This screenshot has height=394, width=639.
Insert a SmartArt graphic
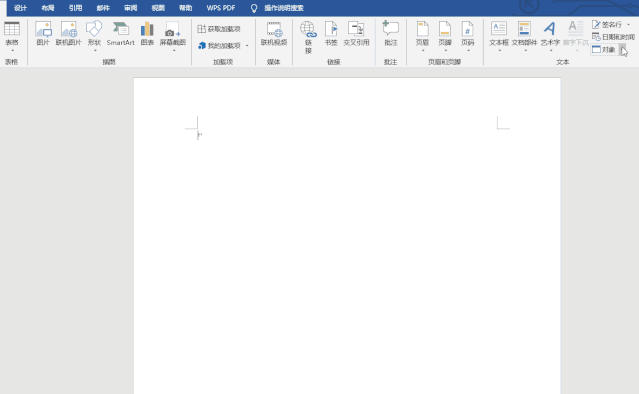tap(121, 33)
